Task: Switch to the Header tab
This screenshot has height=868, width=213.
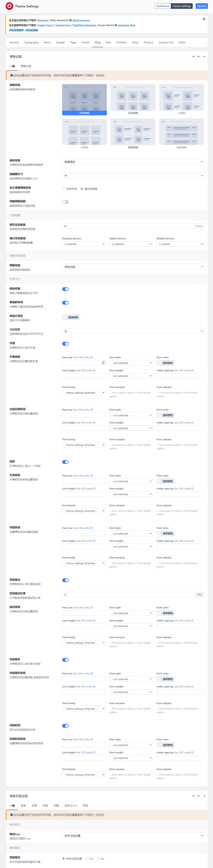Action: 61,43
